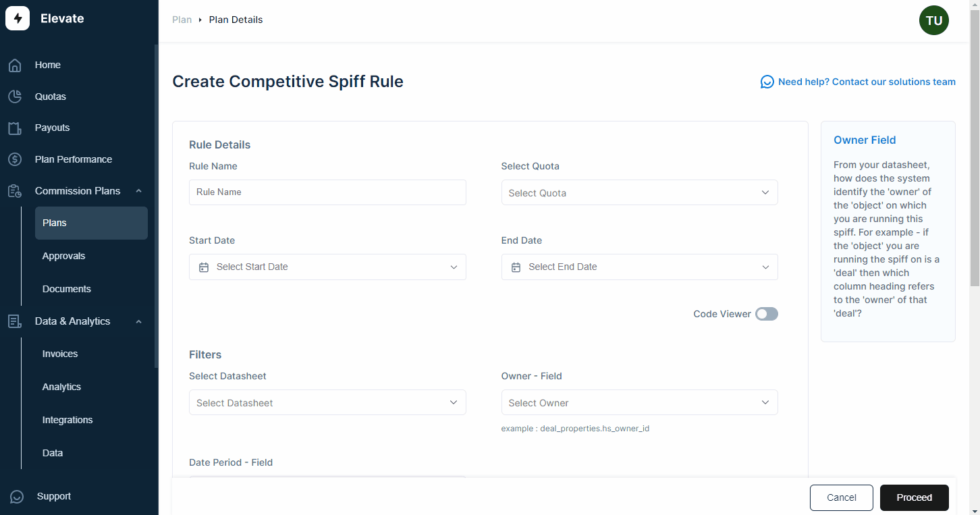Image resolution: width=980 pixels, height=515 pixels.
Task: Open Home via the house icon
Action: pos(15,65)
